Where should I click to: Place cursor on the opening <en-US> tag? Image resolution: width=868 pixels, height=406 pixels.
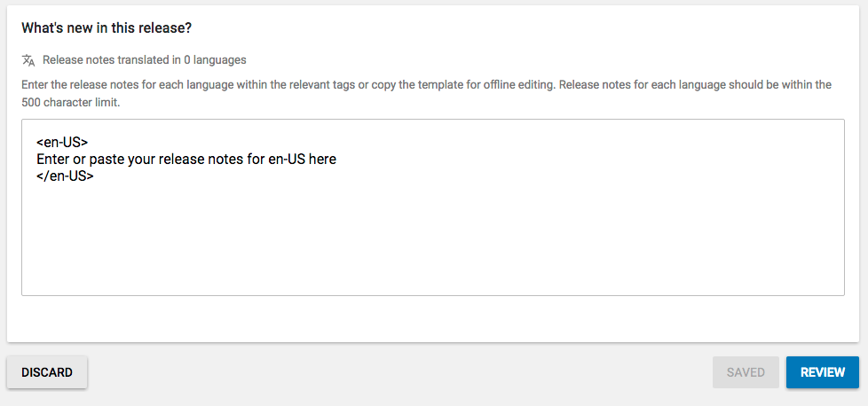[62, 143]
